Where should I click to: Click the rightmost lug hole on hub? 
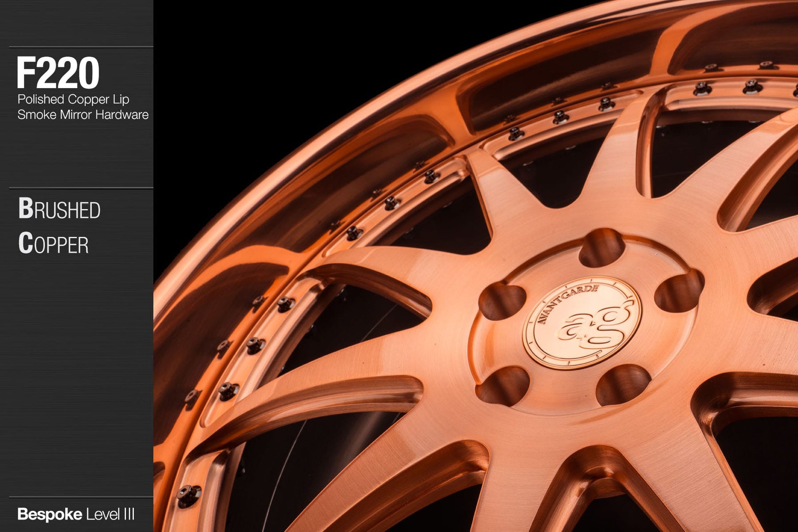[x=678, y=291]
